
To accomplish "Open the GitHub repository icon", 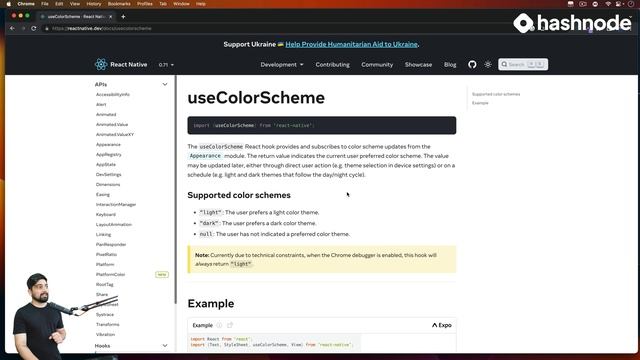I will click(472, 64).
